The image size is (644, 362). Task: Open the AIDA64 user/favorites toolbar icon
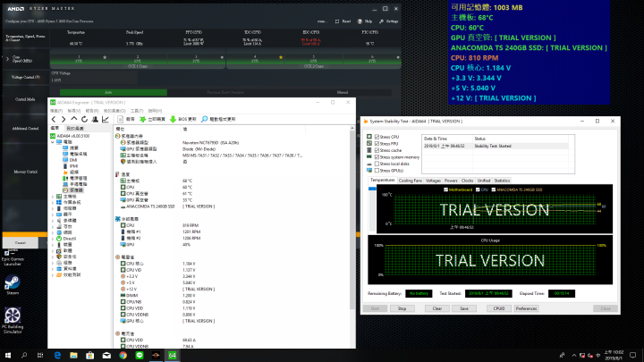coord(95,119)
